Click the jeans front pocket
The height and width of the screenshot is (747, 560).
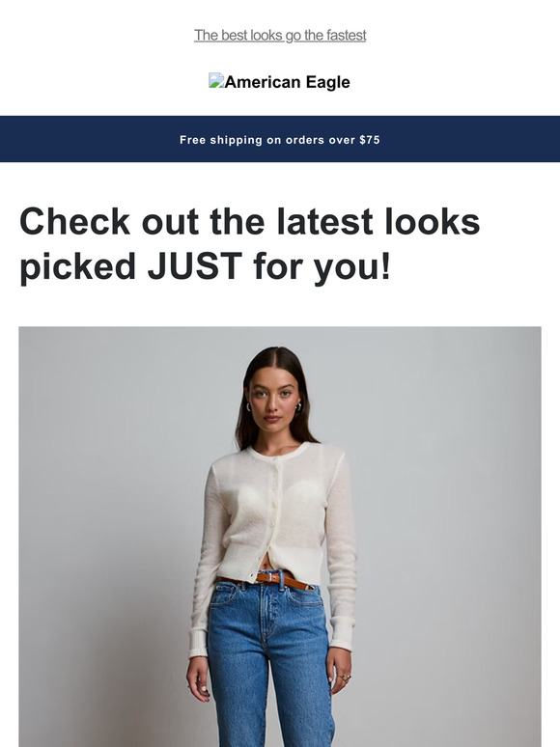224,595
